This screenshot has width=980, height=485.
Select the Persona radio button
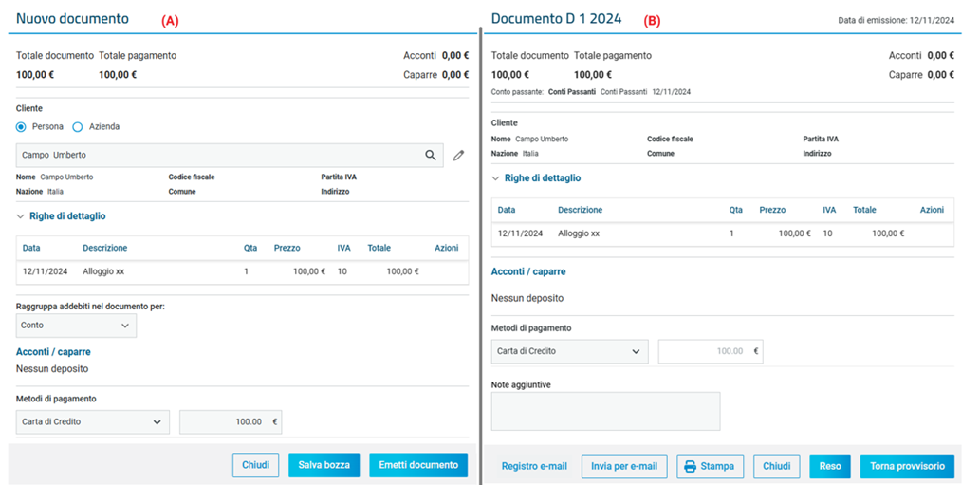click(21, 127)
